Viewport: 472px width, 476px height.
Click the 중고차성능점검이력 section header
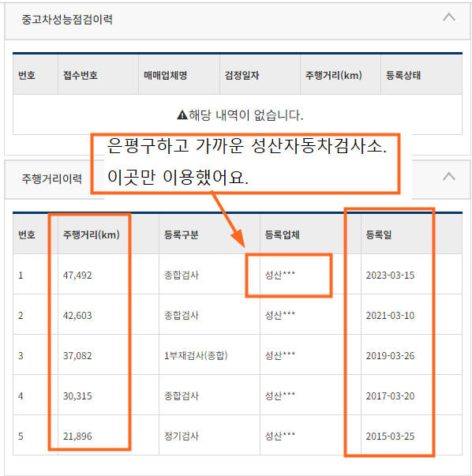tap(238, 21)
